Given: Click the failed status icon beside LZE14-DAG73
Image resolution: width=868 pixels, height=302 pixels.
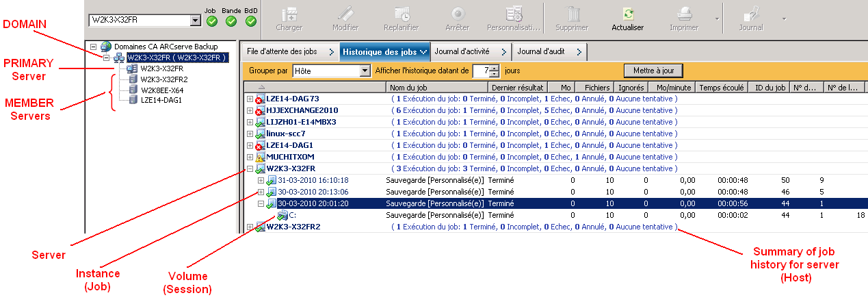Looking at the screenshot, I should (x=260, y=99).
